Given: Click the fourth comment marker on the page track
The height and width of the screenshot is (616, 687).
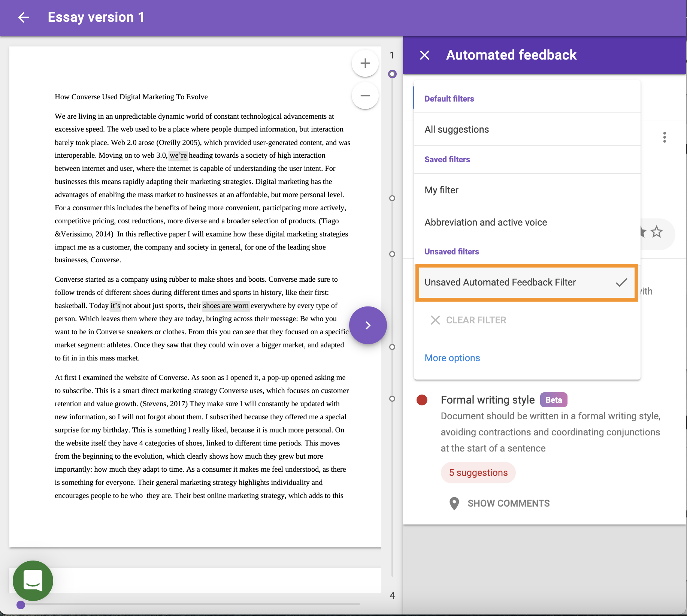Looking at the screenshot, I should click(392, 347).
